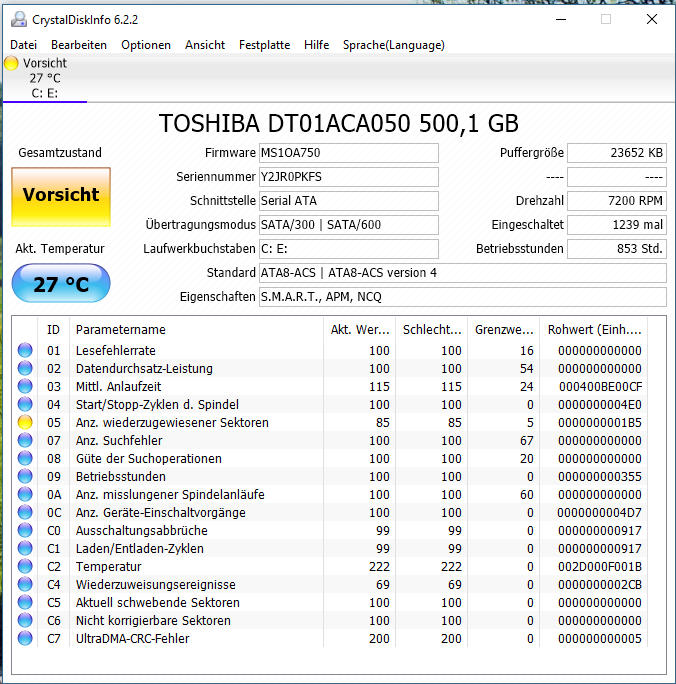Click the status icon for Nicht korrigierbare Sektoren

(x=25, y=620)
